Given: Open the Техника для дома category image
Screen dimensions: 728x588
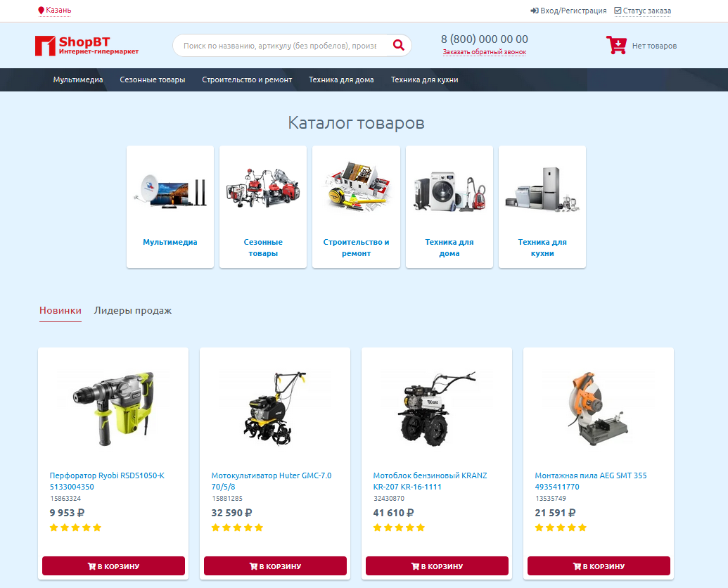Looking at the screenshot, I should click(449, 188).
